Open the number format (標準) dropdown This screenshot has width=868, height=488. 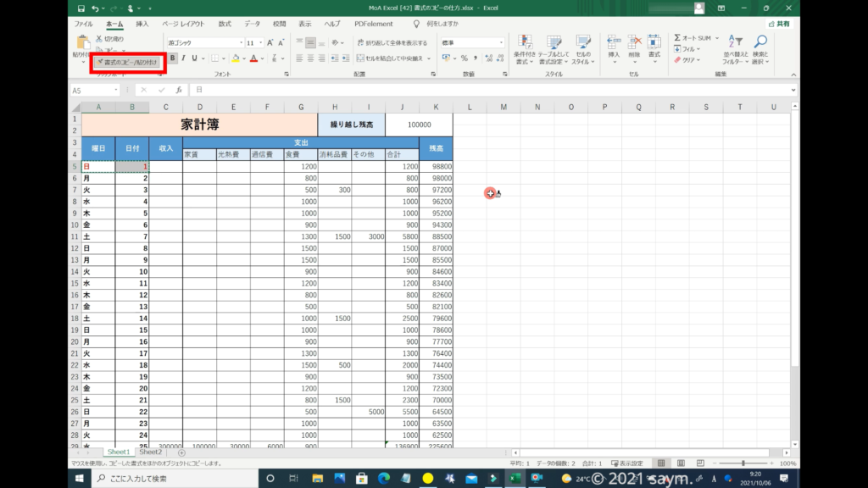(501, 42)
